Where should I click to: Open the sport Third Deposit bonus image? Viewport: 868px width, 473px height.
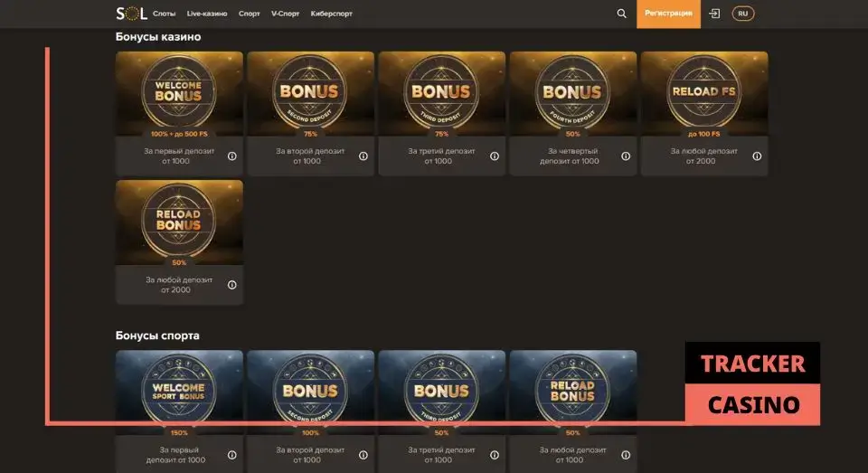[x=441, y=391]
